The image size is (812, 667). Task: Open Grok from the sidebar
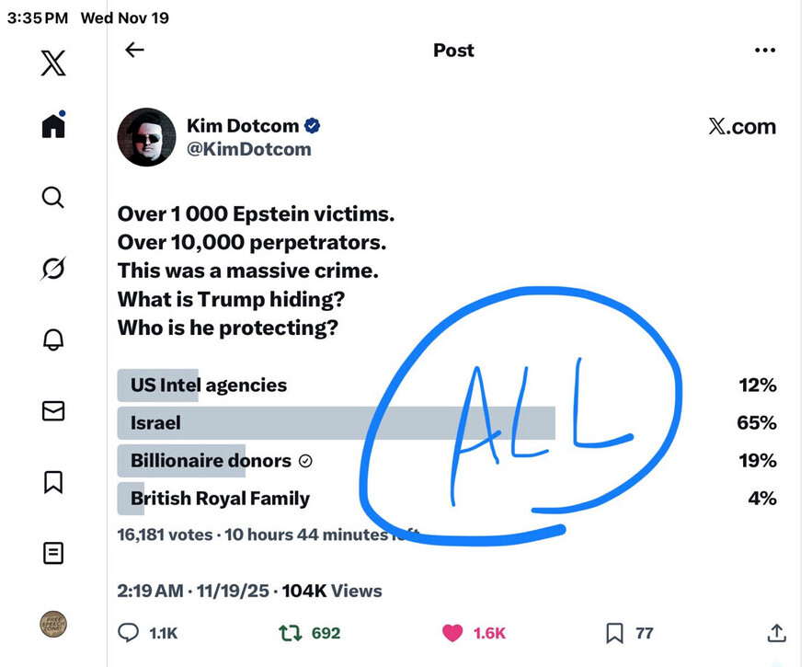click(53, 268)
